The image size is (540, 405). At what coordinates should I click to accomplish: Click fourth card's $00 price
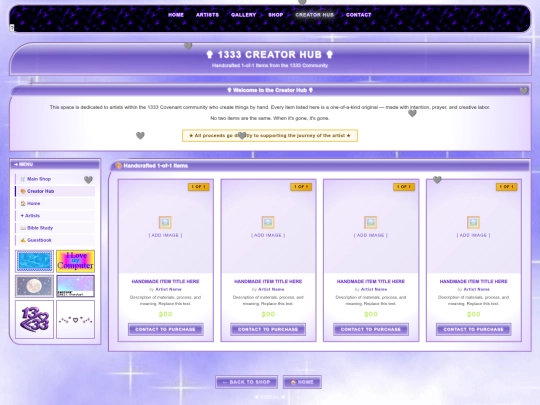point(473,314)
